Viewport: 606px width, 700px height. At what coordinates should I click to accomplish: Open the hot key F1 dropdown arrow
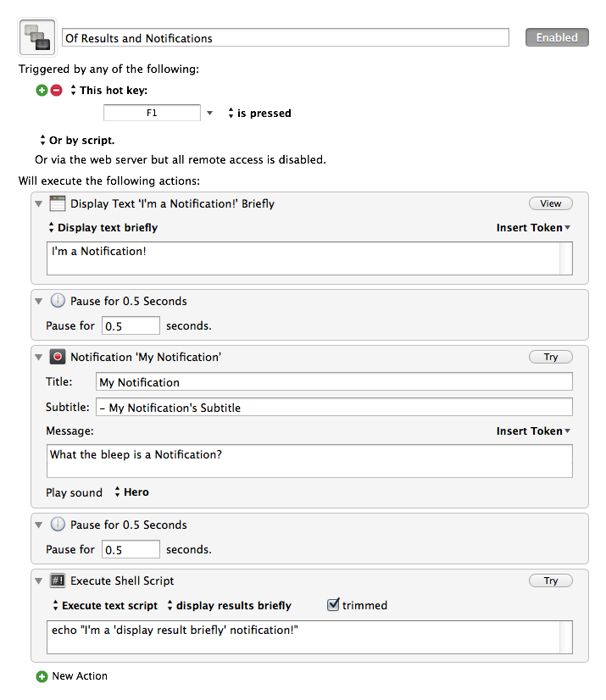click(209, 113)
